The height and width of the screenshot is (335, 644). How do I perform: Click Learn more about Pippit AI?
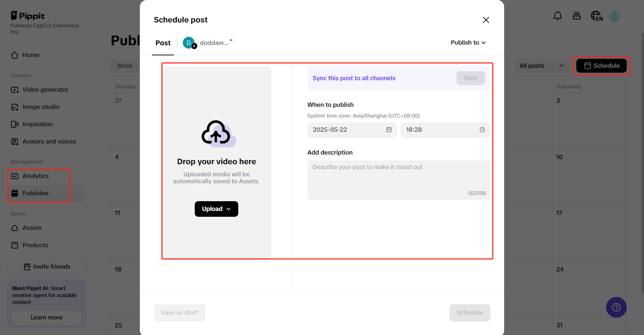(x=47, y=317)
